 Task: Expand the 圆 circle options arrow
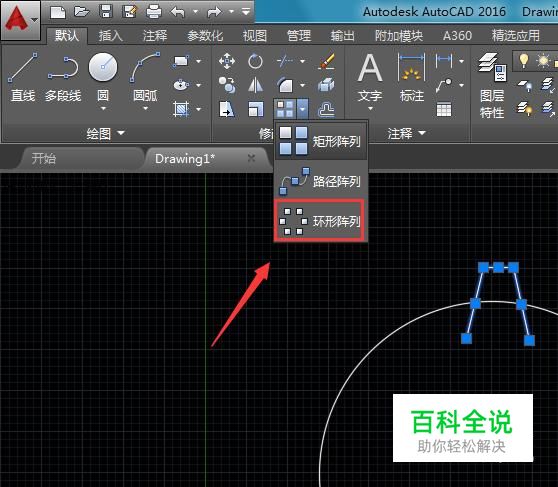click(103, 109)
